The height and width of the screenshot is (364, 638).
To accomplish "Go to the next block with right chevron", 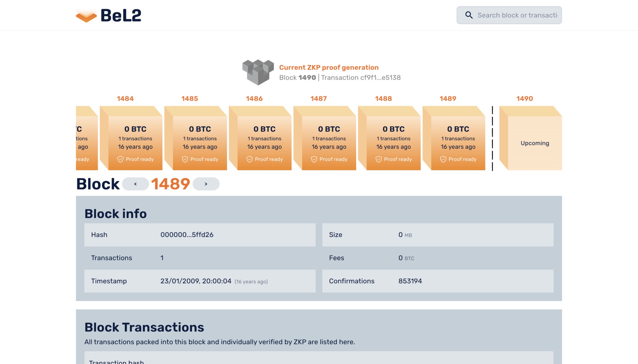I will tap(206, 184).
